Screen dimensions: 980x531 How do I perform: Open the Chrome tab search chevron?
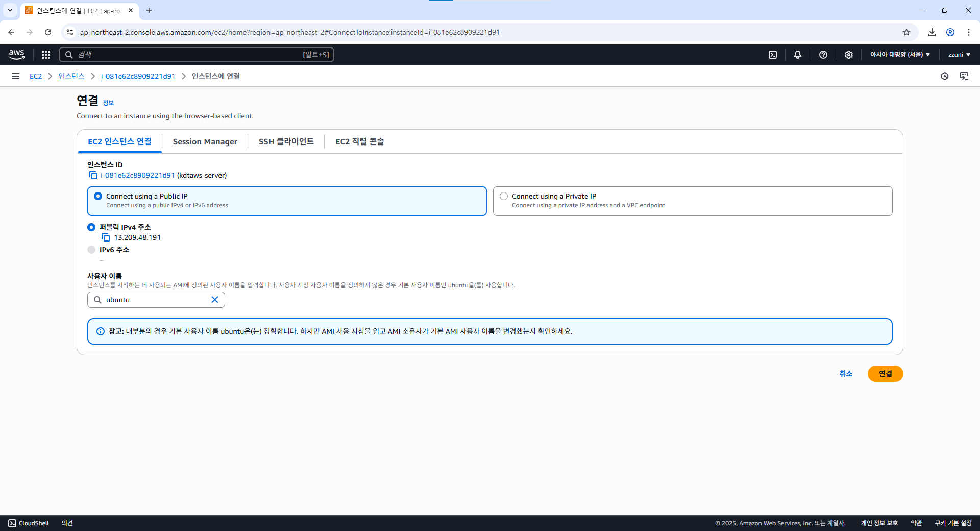[10, 10]
